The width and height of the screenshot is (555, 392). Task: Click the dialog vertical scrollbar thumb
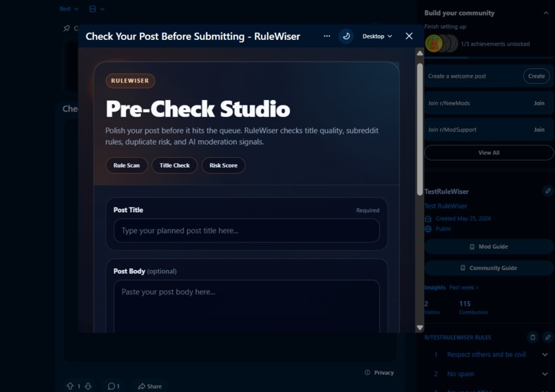point(420,129)
